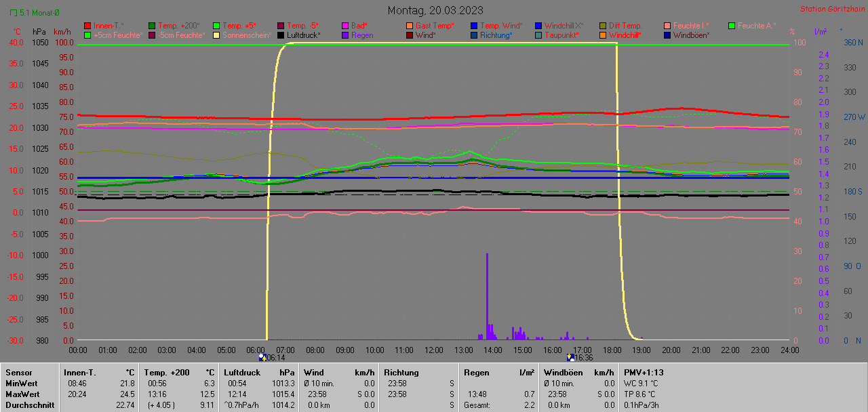Click the 360 N wind direction axis label
This screenshot has height=412, width=868.
(852, 42)
